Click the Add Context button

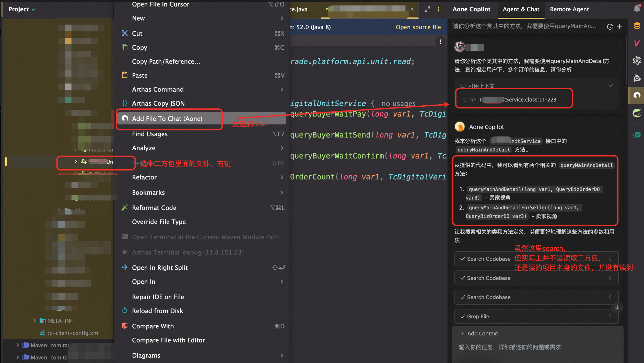pyautogui.click(x=479, y=333)
